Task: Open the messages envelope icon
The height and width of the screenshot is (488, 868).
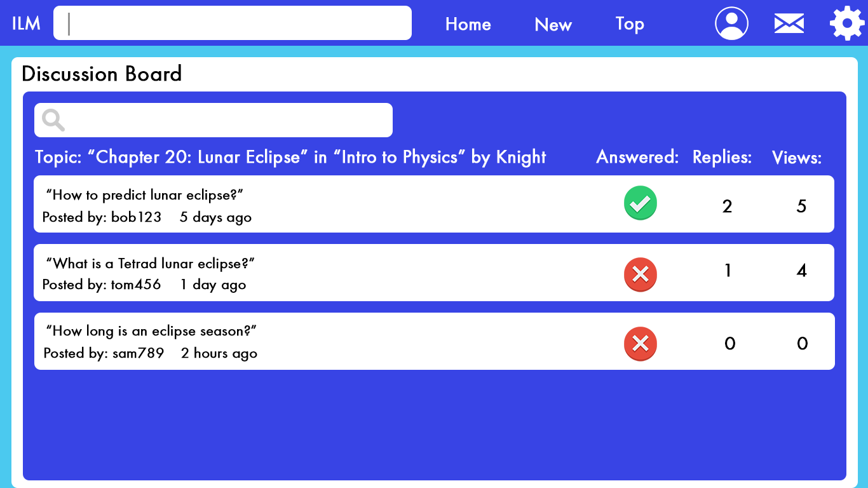Action: pyautogui.click(x=789, y=24)
